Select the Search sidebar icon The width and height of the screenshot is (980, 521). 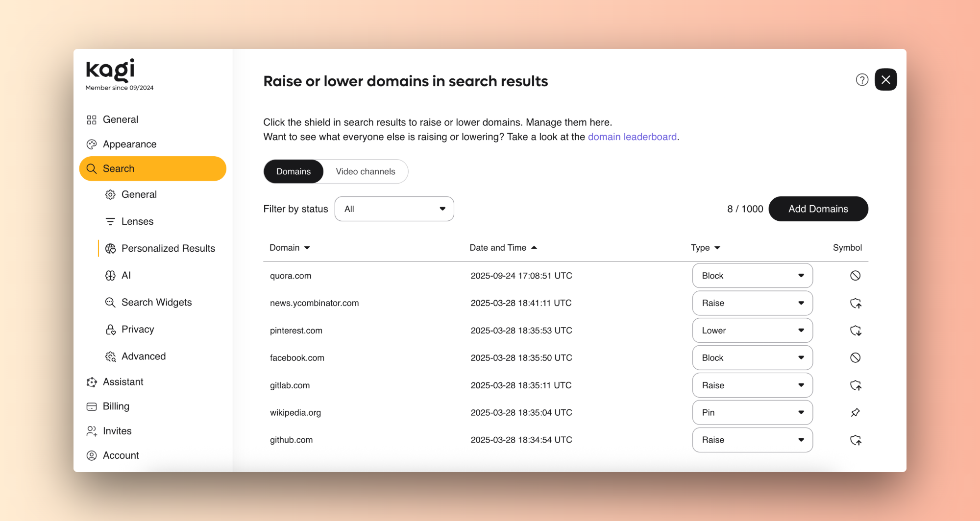[x=92, y=168]
